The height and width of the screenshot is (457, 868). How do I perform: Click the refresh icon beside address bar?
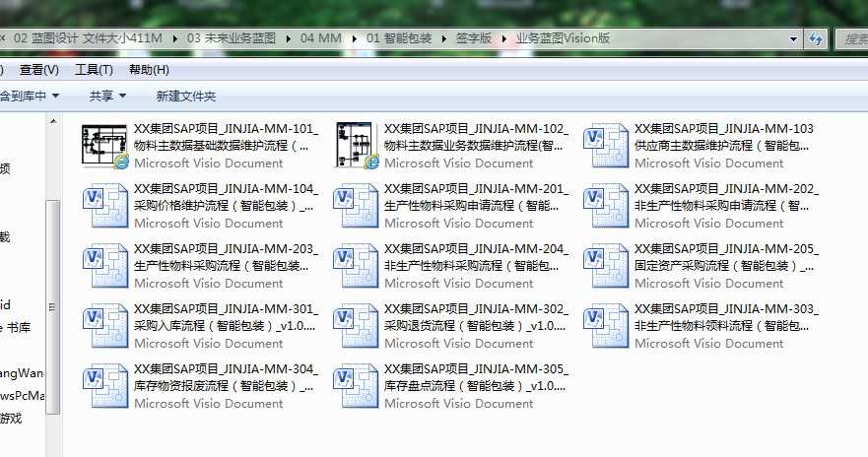pyautogui.click(x=815, y=38)
